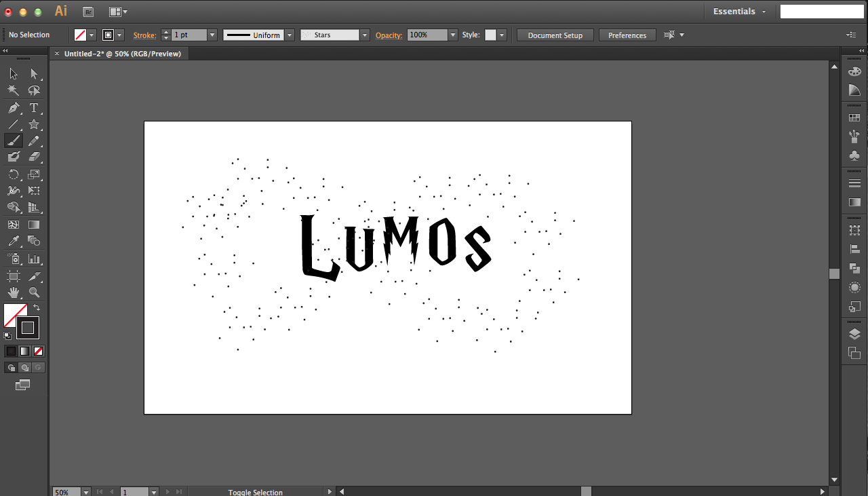Select the Symbol Sprayer tool
This screenshot has height=496, width=868.
click(x=14, y=259)
